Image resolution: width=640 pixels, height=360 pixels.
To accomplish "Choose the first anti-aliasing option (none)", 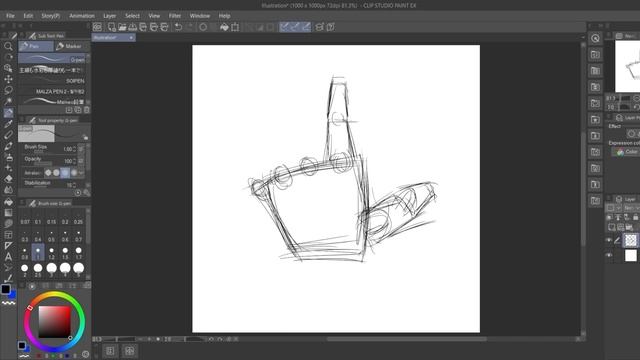I will point(48,173).
